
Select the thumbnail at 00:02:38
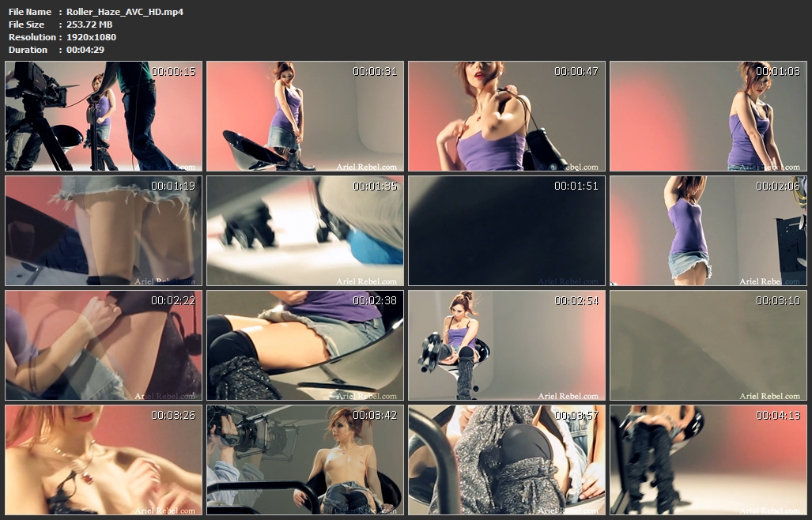(x=305, y=345)
